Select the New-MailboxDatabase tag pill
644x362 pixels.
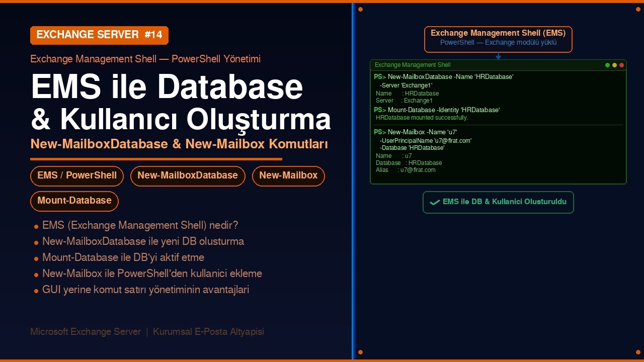pos(188,176)
